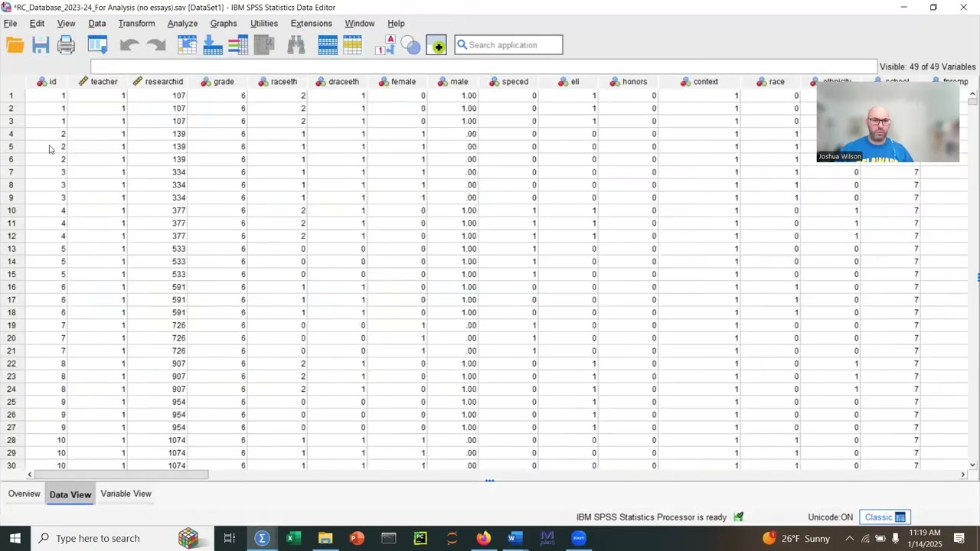Select cases toolbar icon
The width and height of the screenshot is (980, 551).
point(353,45)
